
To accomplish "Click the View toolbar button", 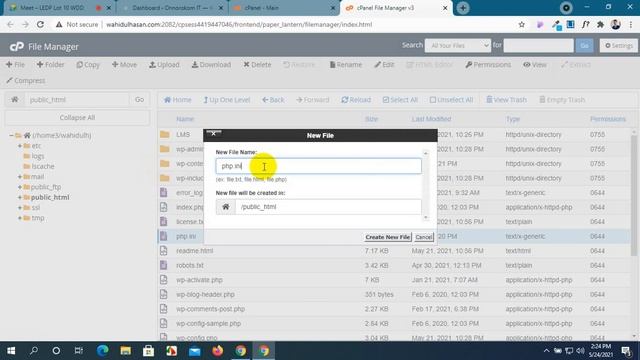I will [x=535, y=64].
